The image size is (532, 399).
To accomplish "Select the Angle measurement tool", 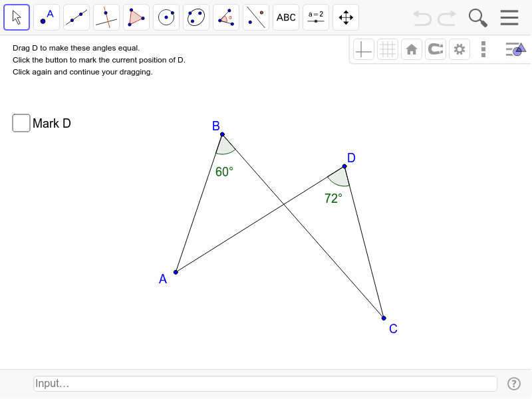I will click(x=225, y=17).
